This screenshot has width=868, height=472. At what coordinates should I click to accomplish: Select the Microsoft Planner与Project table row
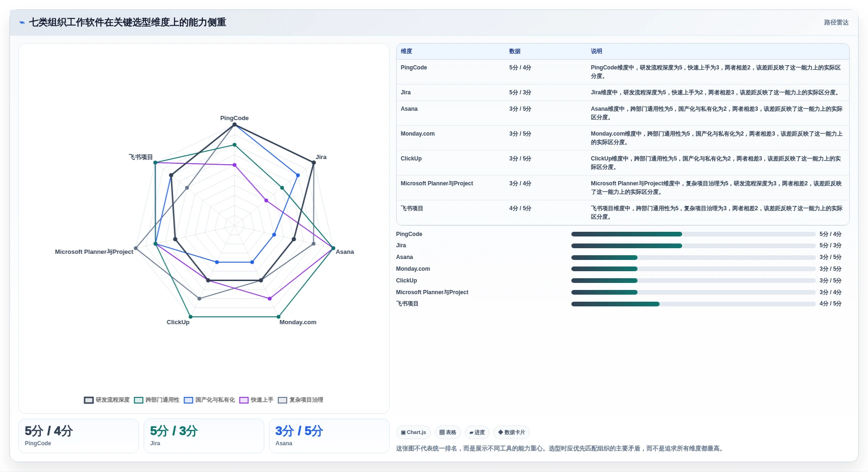tap(622, 188)
